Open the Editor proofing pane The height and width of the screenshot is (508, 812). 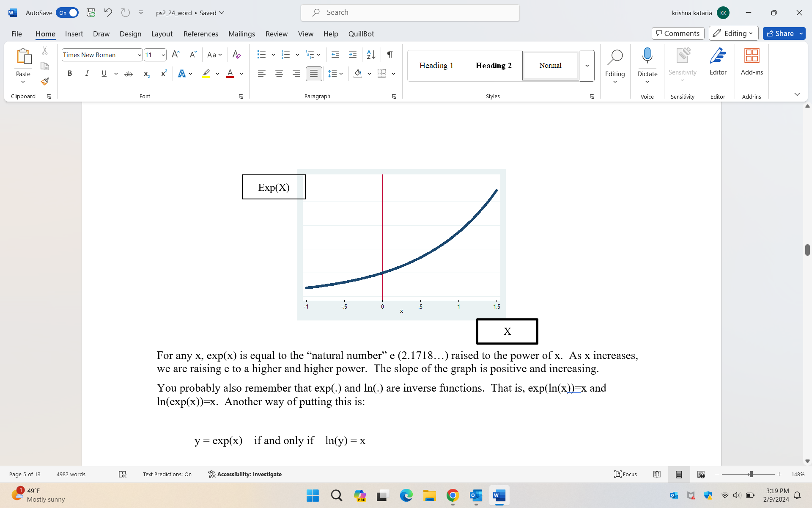click(718, 61)
